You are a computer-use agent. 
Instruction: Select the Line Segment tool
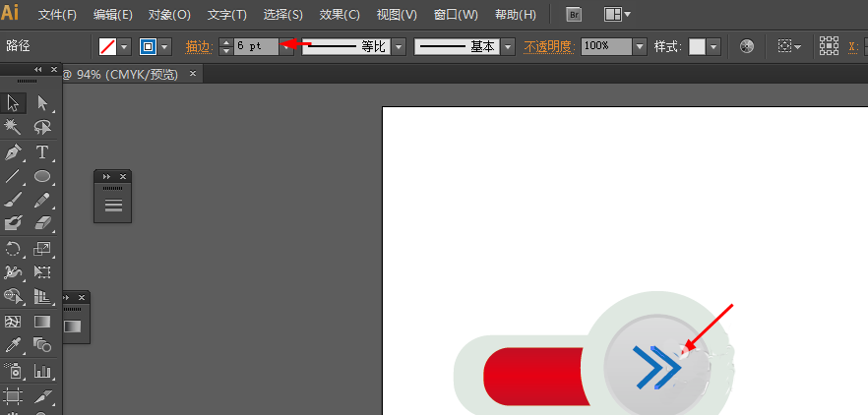13,176
